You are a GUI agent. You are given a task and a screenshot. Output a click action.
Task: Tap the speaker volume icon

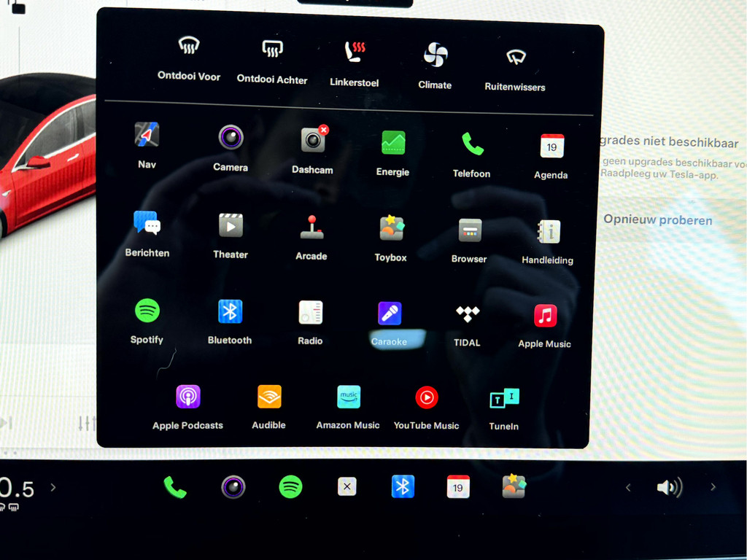click(x=670, y=487)
